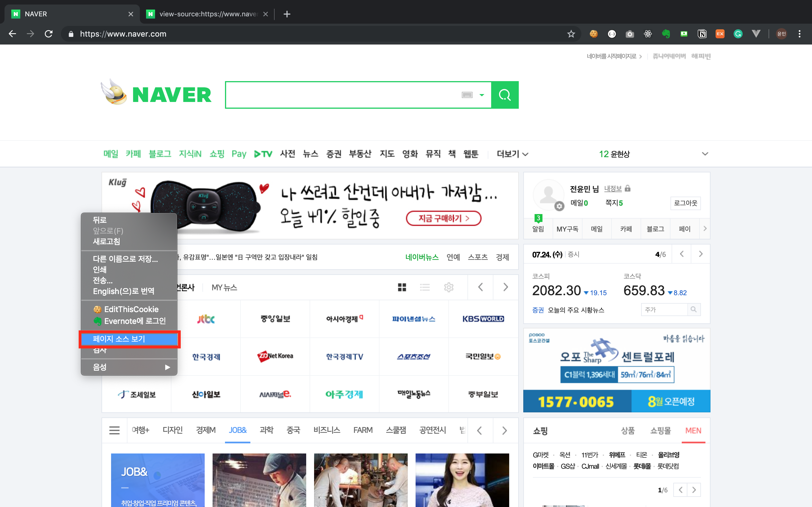This screenshot has height=507, width=812.
Task: Open news settings gear icon
Action: [449, 287]
